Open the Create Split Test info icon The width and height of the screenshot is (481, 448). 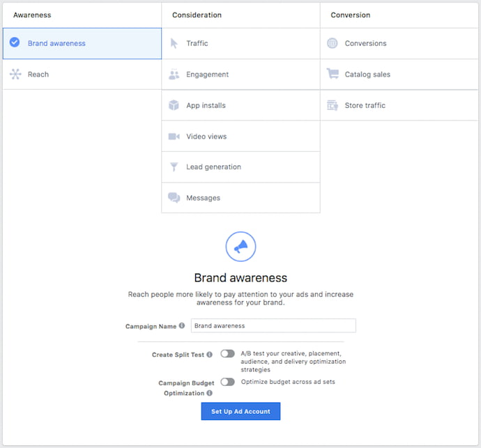coord(210,355)
